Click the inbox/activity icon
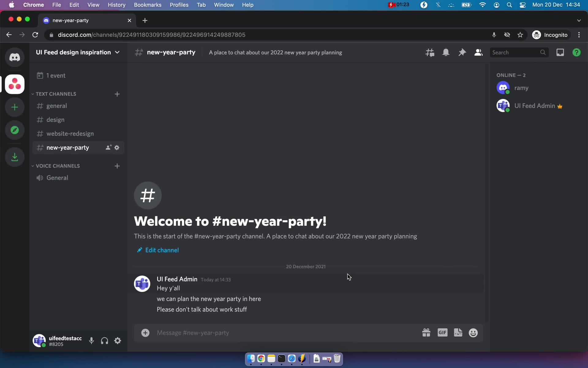The image size is (588, 368). pos(560,52)
